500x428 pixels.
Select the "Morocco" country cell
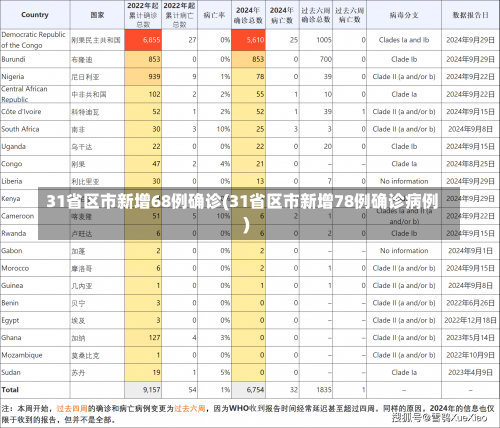[x=35, y=268]
